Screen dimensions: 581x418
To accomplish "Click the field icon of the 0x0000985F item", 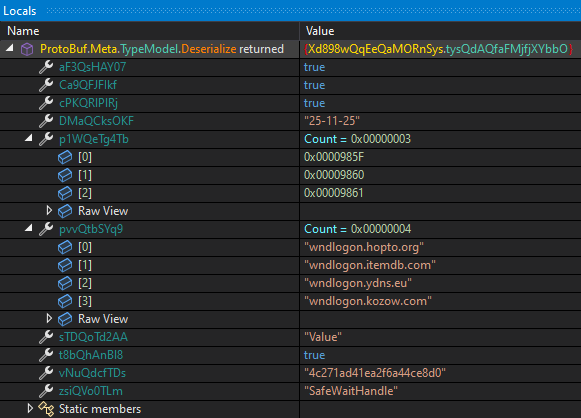I will (x=65, y=157).
